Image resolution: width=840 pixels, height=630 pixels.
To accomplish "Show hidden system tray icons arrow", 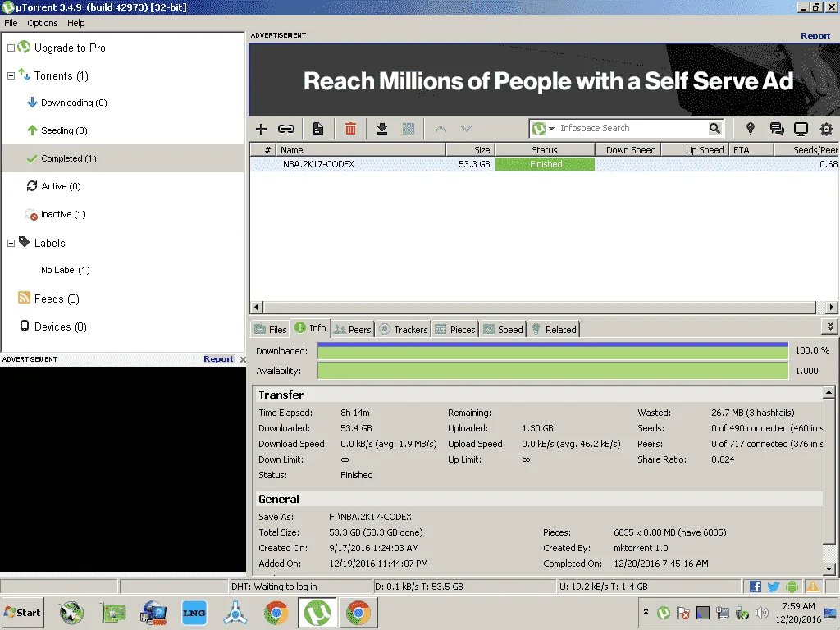I will click(646, 612).
